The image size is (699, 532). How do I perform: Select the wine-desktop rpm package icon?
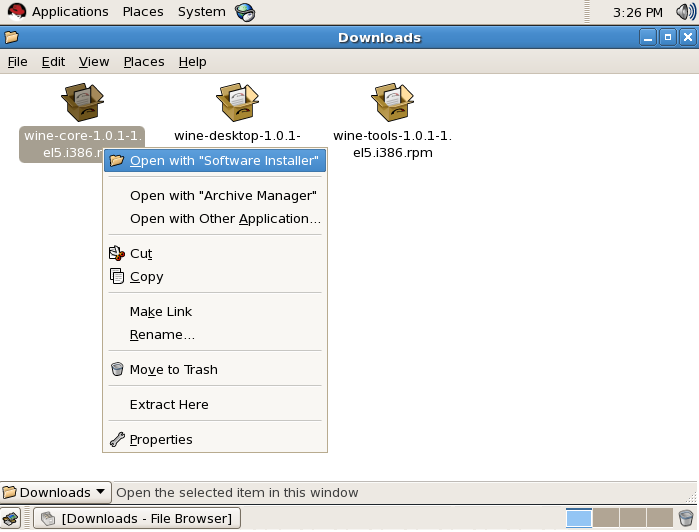click(237, 102)
